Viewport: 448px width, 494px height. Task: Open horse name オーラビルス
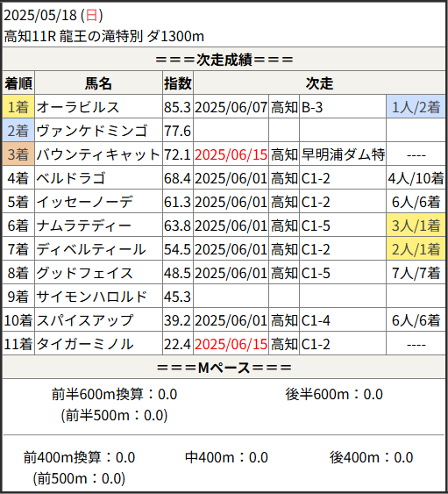pos(78,107)
